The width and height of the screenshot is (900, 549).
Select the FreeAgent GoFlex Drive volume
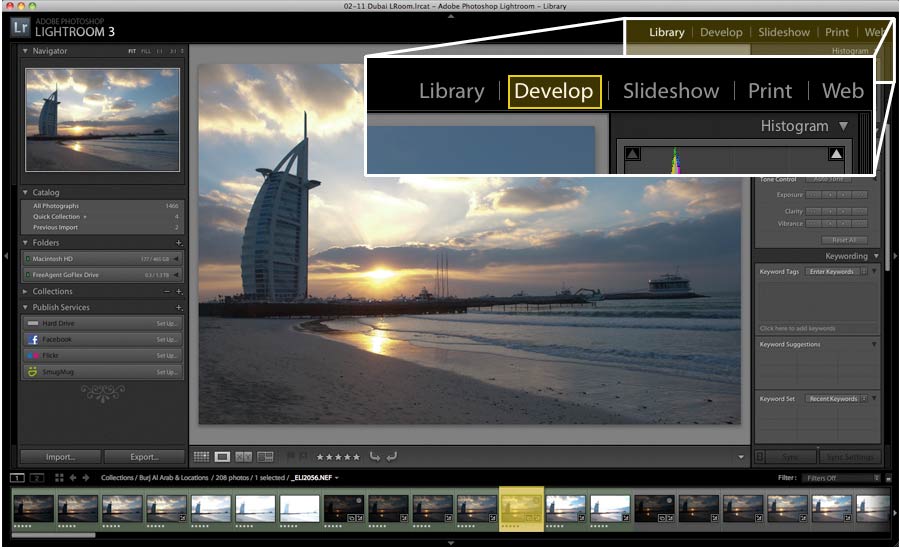pyautogui.click(x=102, y=275)
